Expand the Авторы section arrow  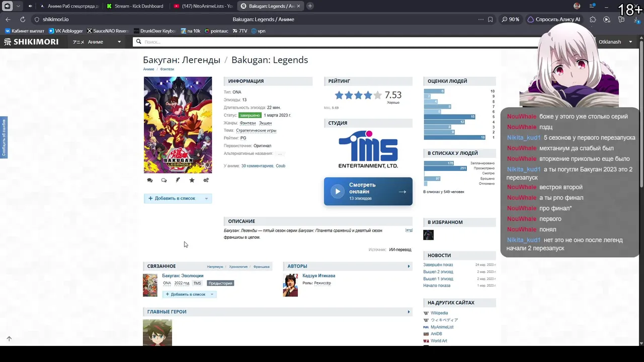[x=409, y=266]
